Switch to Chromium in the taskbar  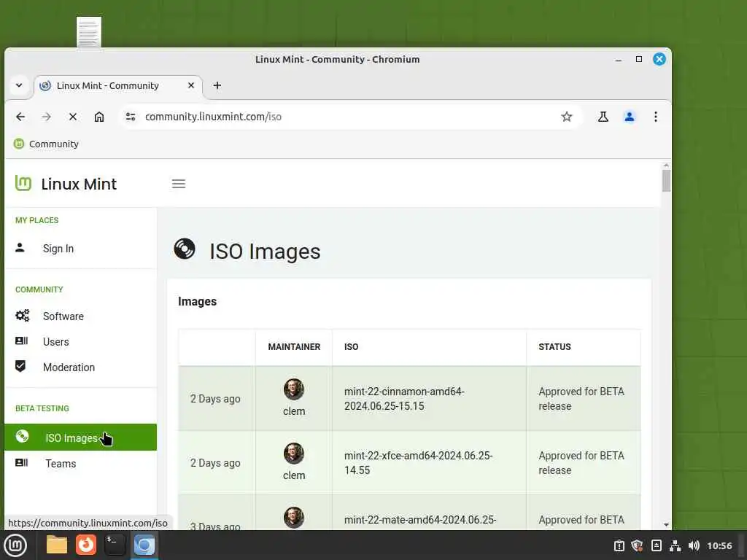(144, 545)
